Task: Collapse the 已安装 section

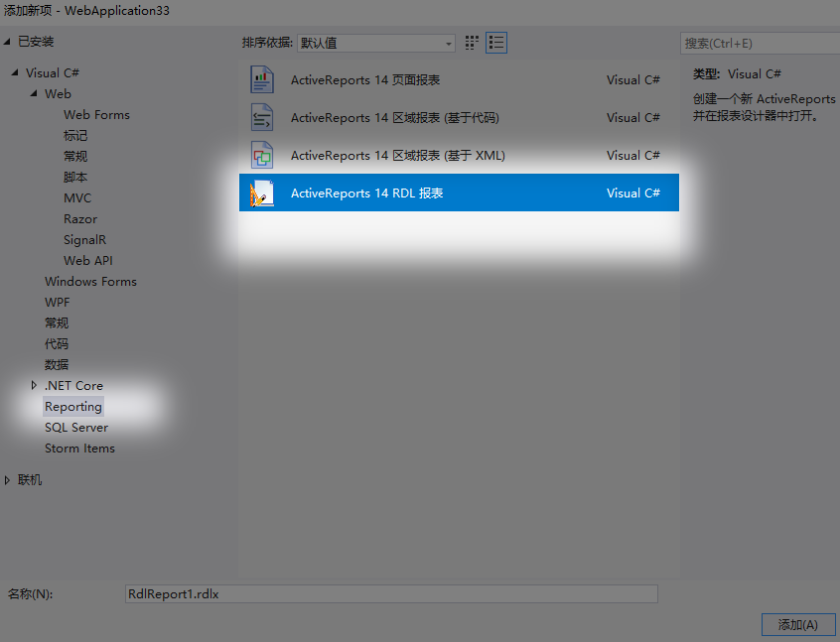Action: [x=7, y=42]
